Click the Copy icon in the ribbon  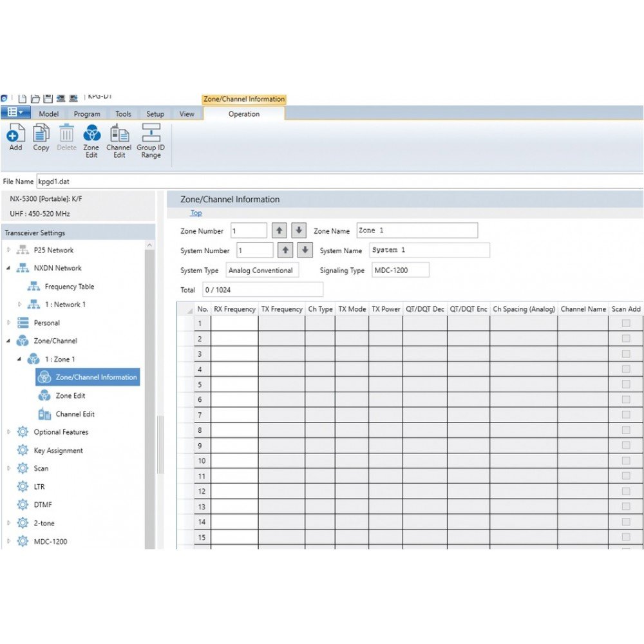click(41, 133)
